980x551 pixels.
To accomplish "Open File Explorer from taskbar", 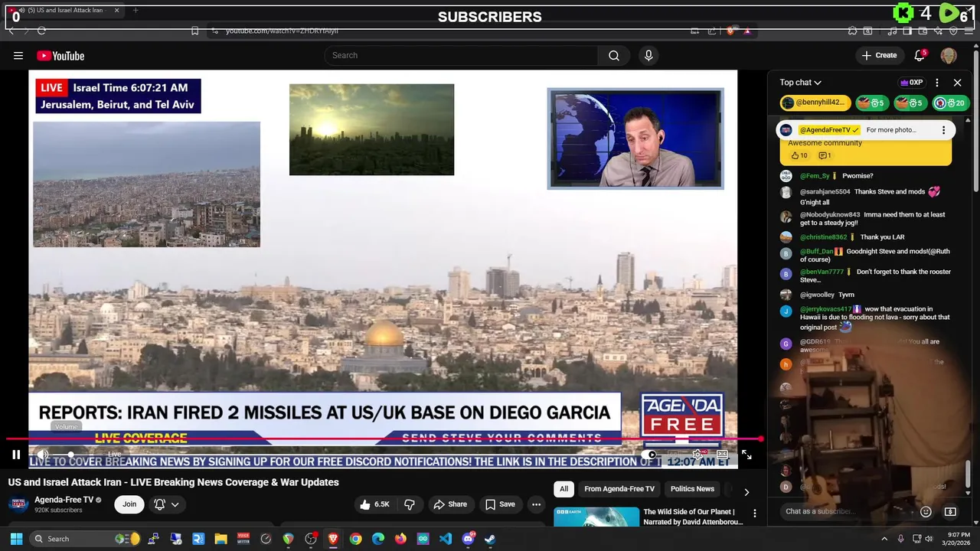I will click(x=220, y=539).
